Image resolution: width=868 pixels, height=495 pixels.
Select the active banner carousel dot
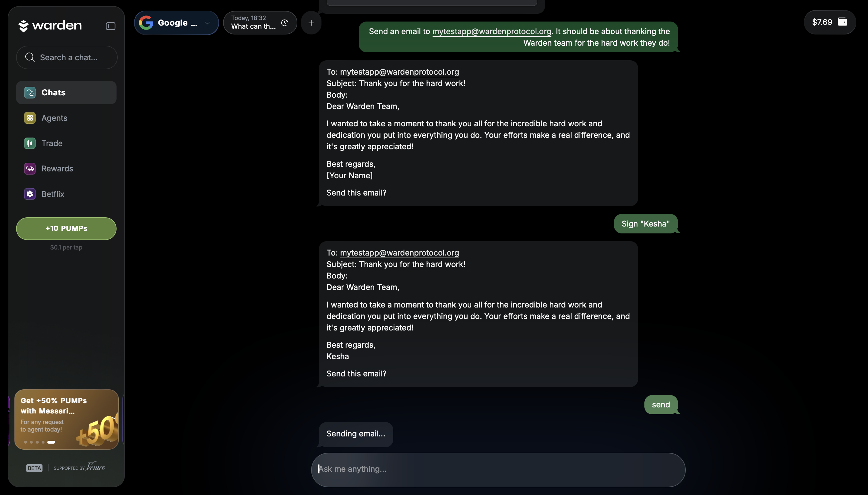51,442
